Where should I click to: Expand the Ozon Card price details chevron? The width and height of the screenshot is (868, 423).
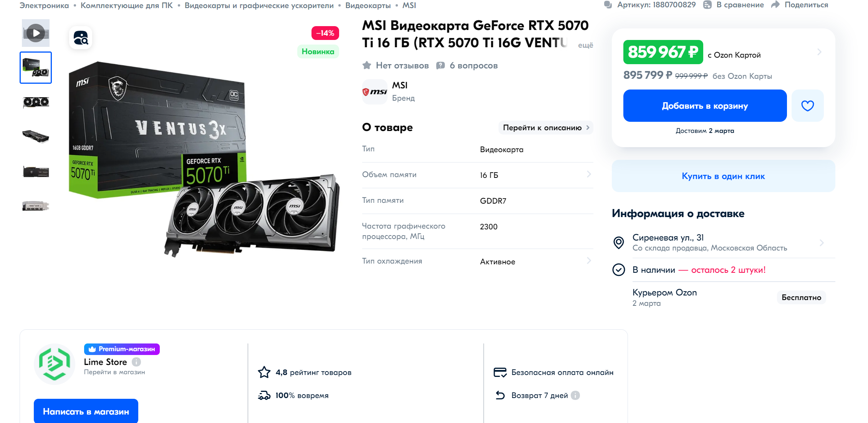(819, 52)
